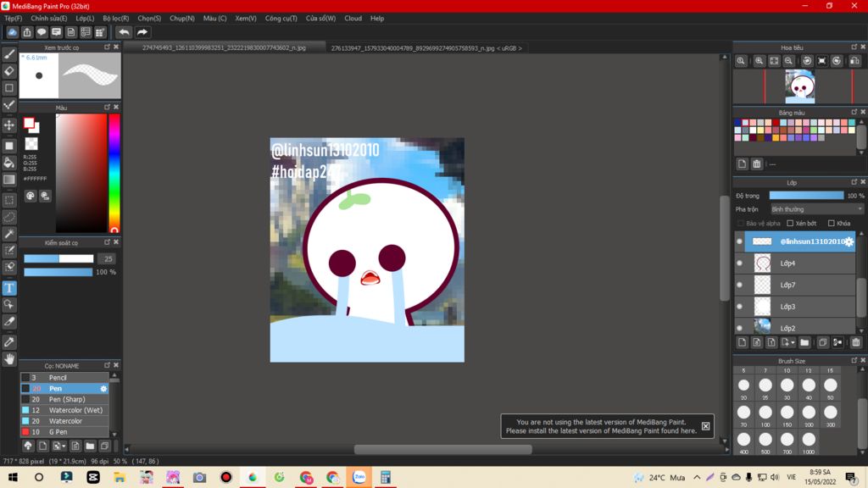
Task: Click the cloud save icon in the top toolbar
Action: (12, 32)
